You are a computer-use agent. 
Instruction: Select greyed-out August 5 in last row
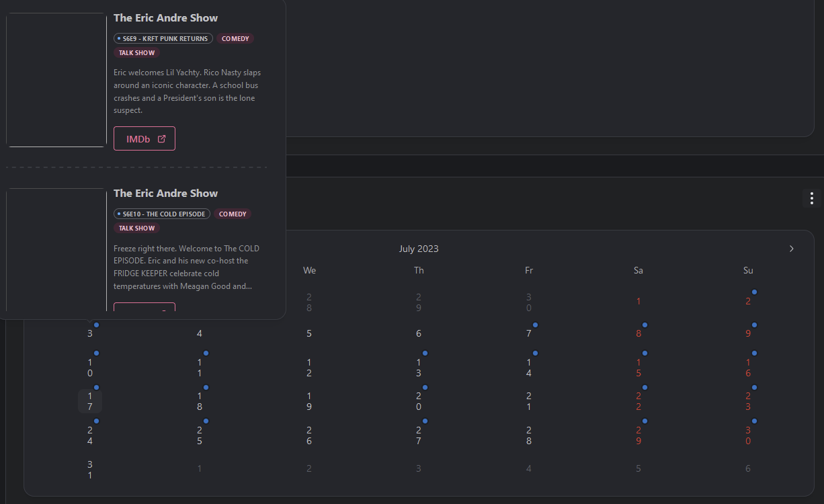[638, 468]
